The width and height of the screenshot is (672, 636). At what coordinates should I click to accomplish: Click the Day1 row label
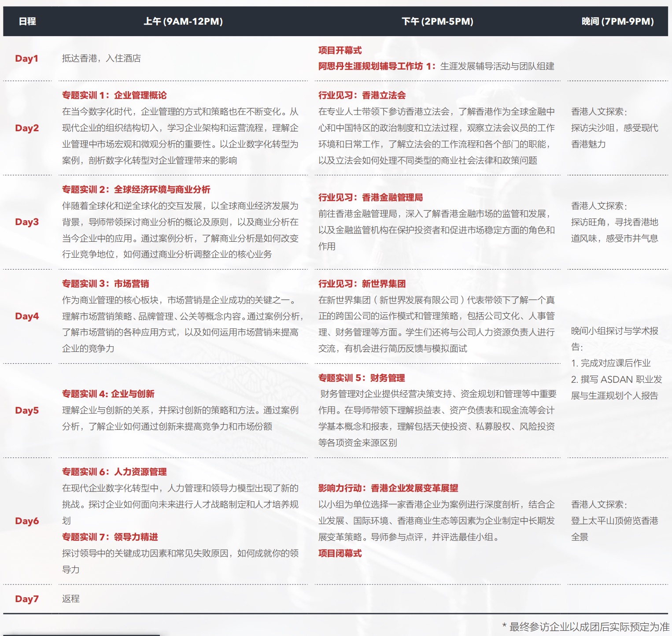[x=27, y=59]
